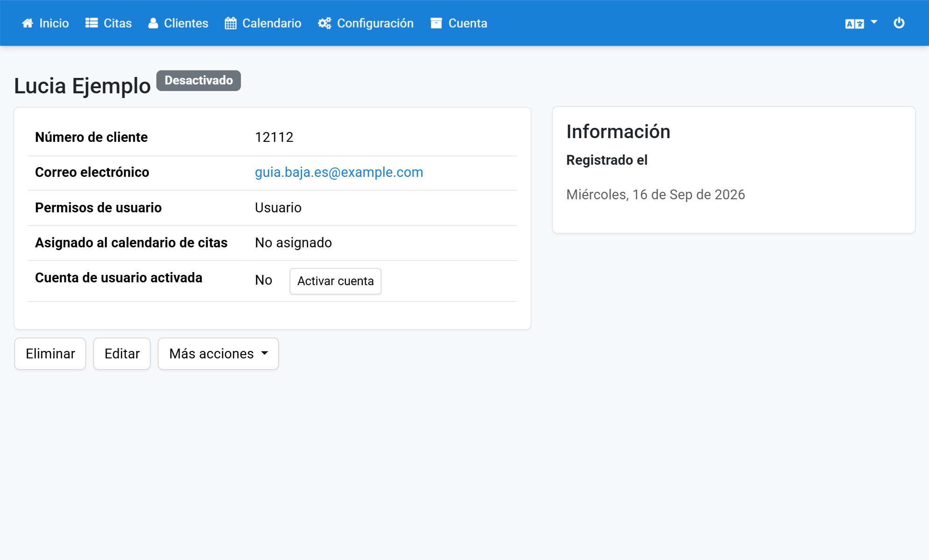This screenshot has height=560, width=929.
Task: Click the archive box icon beside Cuenta
Action: click(436, 23)
